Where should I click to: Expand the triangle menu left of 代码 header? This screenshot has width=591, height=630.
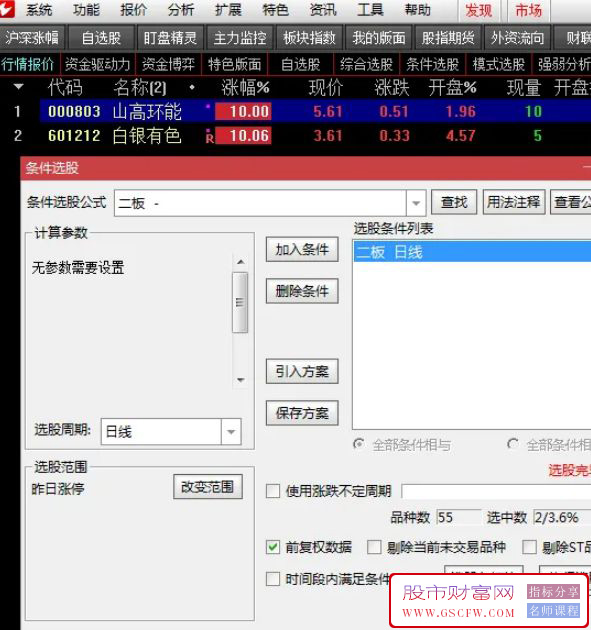pyautogui.click(x=18, y=86)
